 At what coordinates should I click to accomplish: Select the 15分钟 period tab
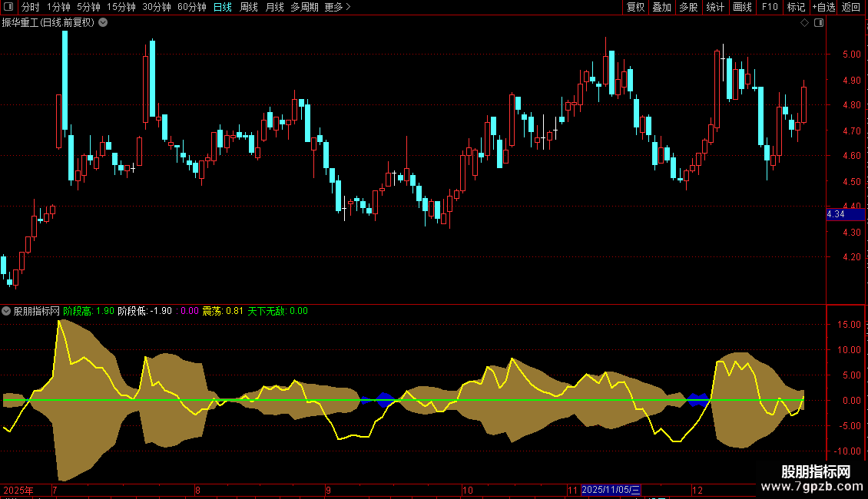(121, 7)
